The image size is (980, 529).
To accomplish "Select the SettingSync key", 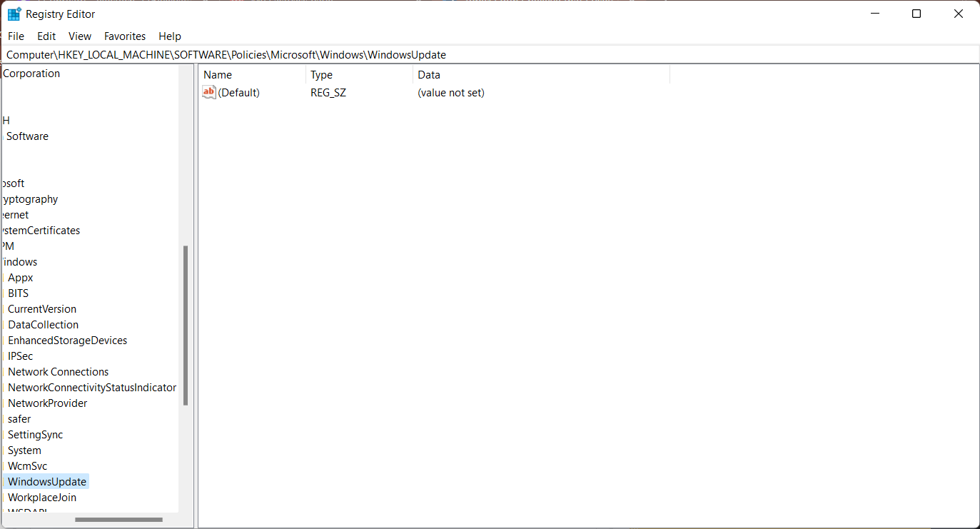I will pyautogui.click(x=36, y=435).
